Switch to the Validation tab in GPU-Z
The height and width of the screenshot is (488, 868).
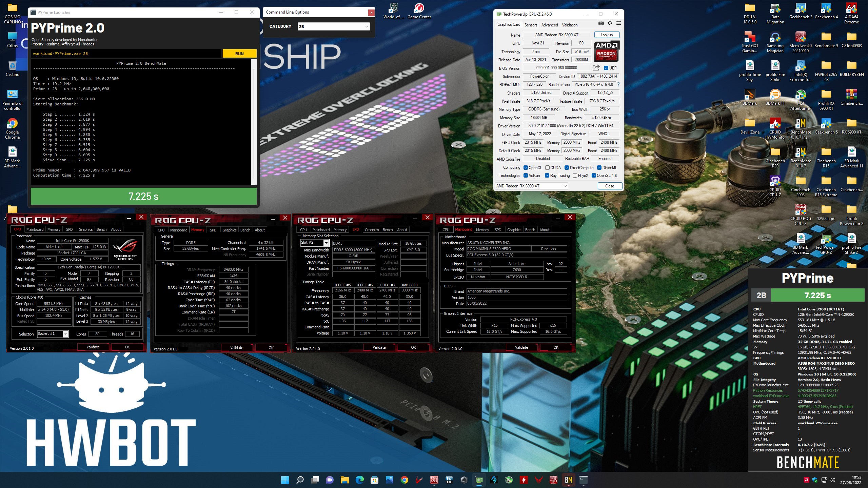point(570,25)
